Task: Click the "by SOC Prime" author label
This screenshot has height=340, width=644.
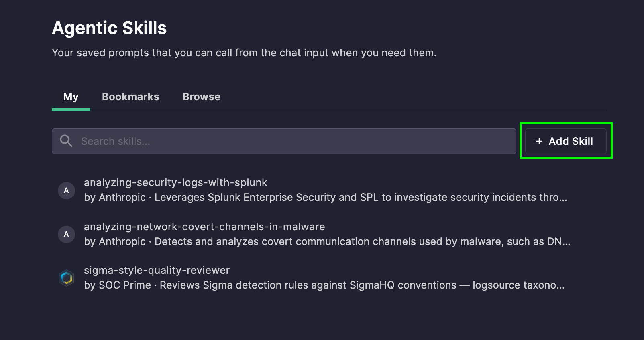Action: (x=117, y=285)
